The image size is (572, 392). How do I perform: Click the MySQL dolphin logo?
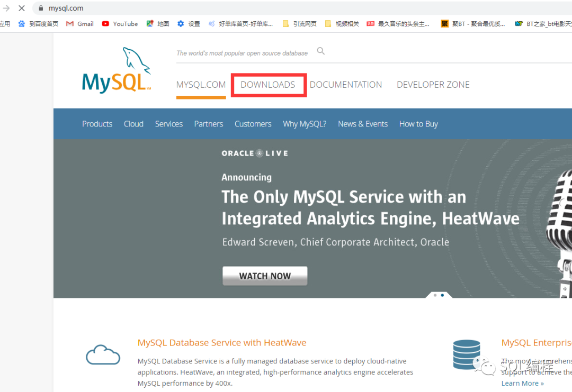coord(117,70)
